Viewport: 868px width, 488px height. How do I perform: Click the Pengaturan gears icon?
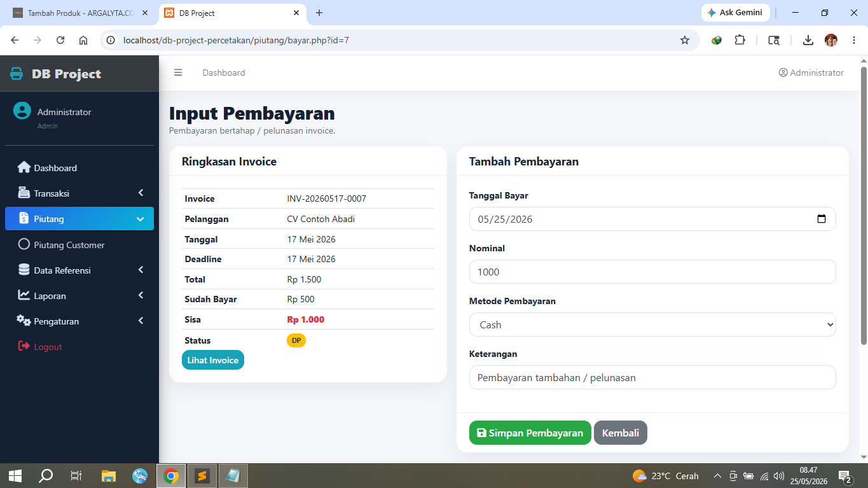tap(24, 321)
